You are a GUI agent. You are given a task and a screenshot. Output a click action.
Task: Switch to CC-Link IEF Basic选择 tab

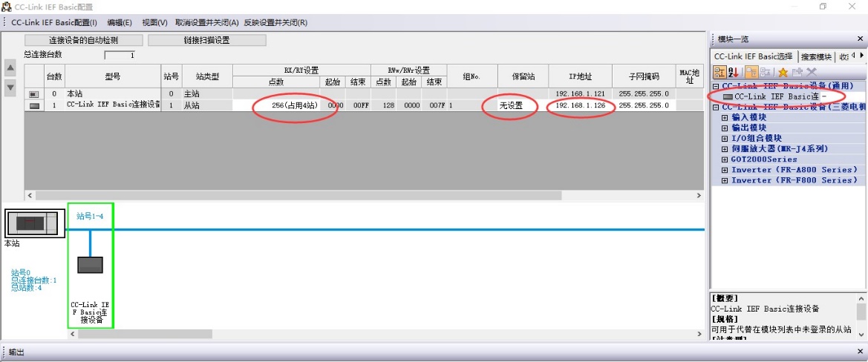(x=754, y=56)
